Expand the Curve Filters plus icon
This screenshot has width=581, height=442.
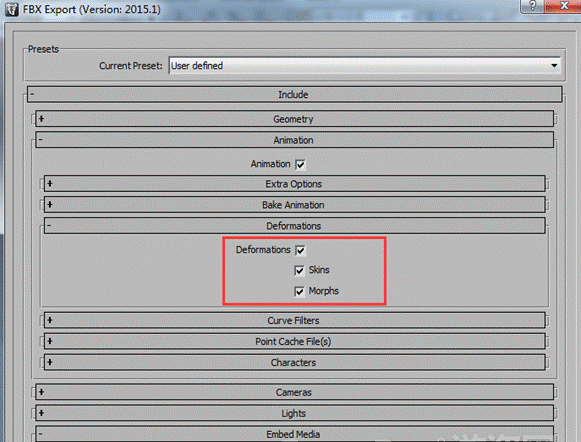tap(50, 320)
